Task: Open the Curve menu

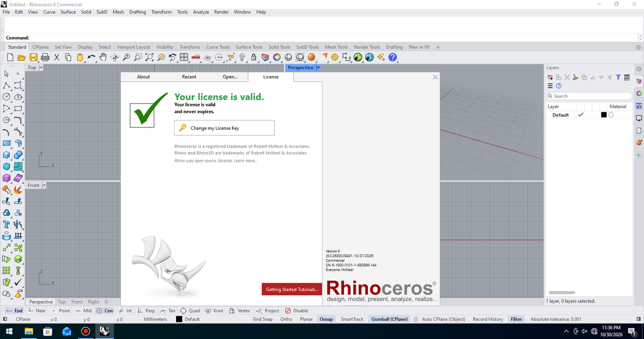Action: click(49, 12)
